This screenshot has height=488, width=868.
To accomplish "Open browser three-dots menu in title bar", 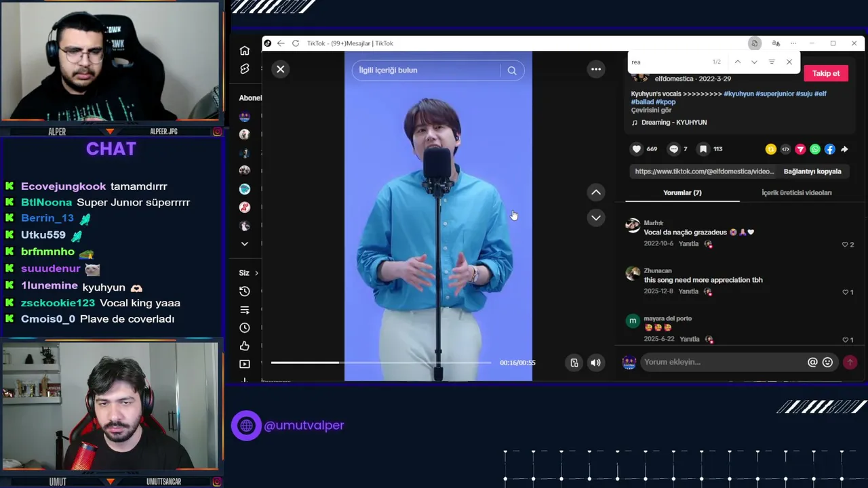I will [793, 43].
